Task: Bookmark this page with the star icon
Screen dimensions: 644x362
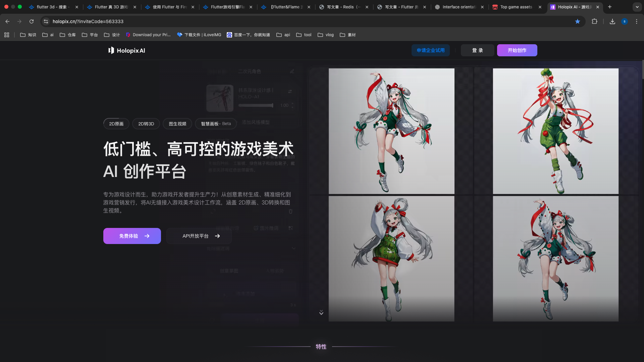Action: click(578, 21)
